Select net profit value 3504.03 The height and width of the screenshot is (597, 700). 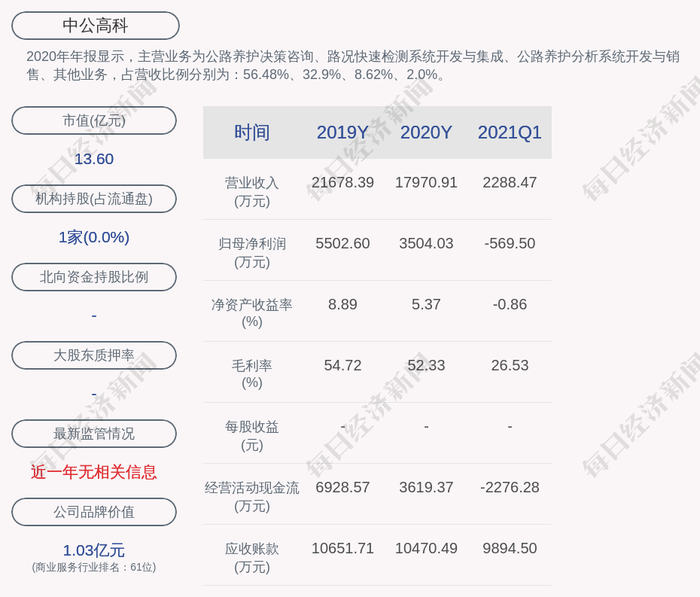426,243
